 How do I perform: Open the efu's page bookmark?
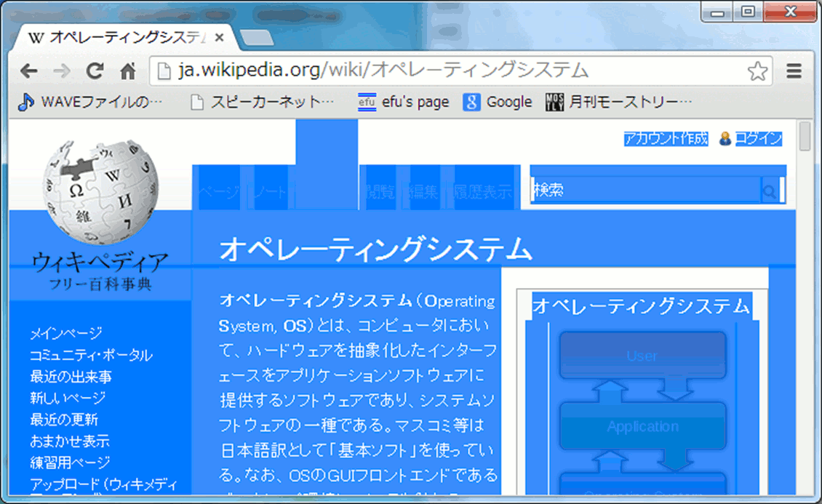[x=404, y=102]
